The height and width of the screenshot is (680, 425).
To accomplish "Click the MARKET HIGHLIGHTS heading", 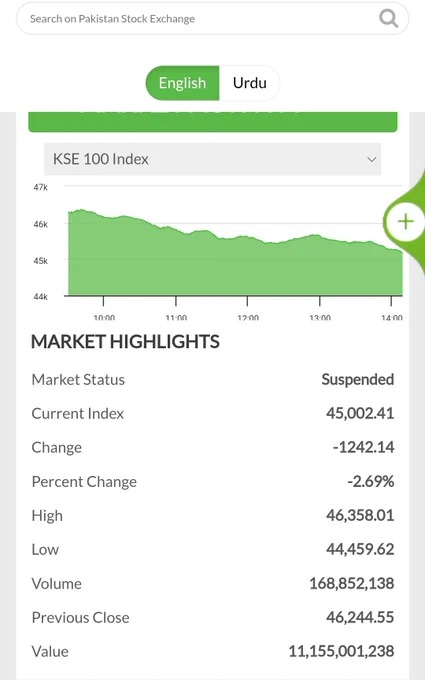I will [x=125, y=342].
